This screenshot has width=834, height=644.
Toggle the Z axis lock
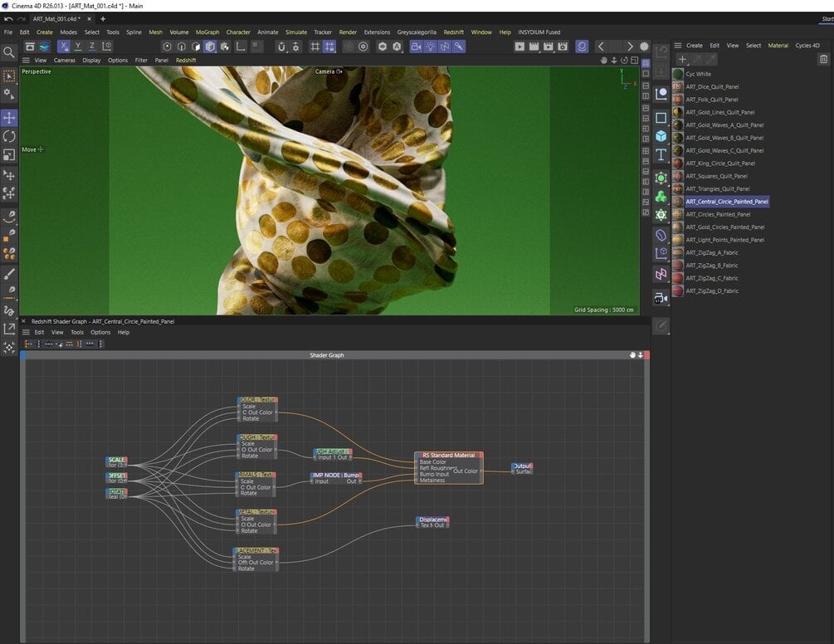[92, 46]
